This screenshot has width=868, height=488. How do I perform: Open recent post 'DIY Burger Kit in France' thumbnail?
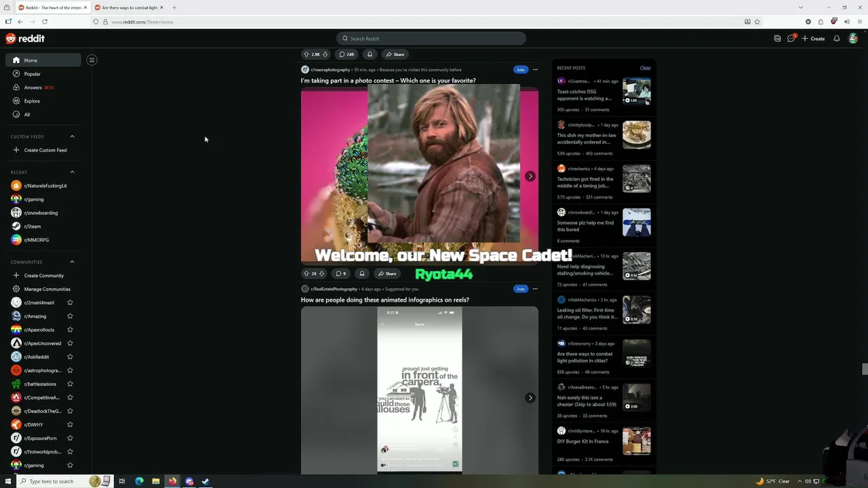637,441
